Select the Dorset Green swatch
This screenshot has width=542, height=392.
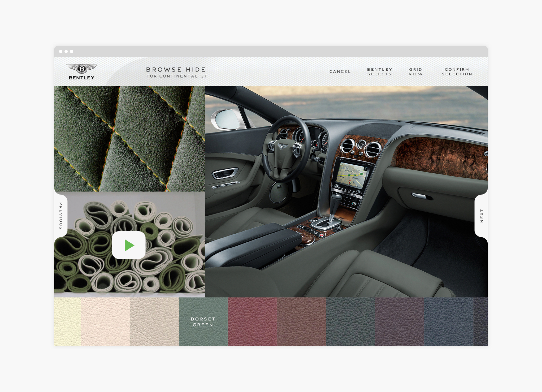click(203, 322)
